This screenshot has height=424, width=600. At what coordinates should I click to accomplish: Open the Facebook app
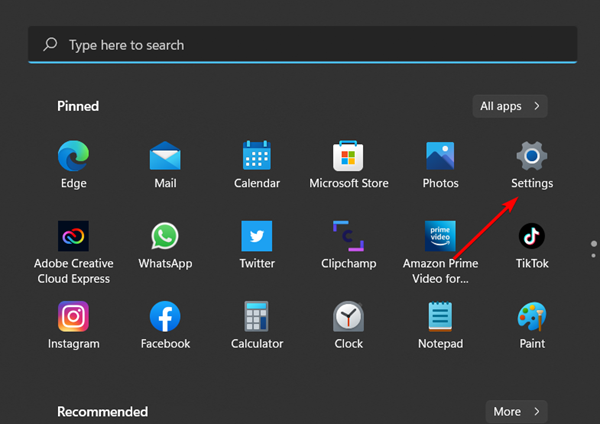coord(165,318)
